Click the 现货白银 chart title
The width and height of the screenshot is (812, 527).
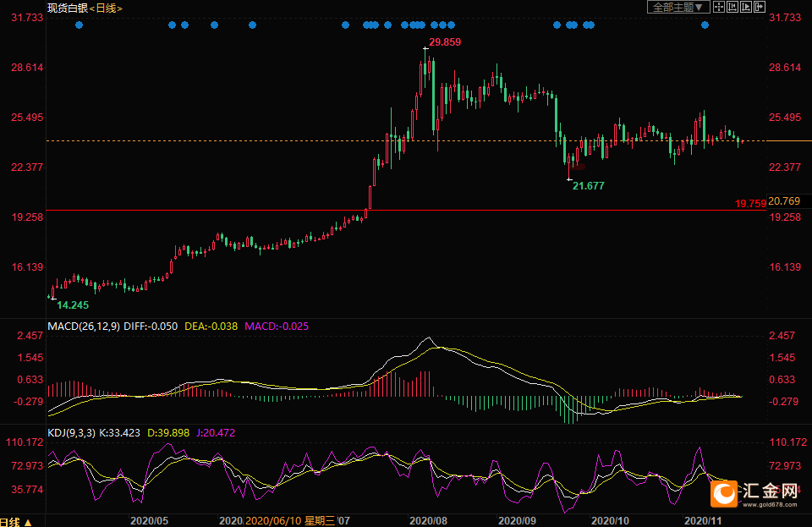pyautogui.click(x=68, y=8)
